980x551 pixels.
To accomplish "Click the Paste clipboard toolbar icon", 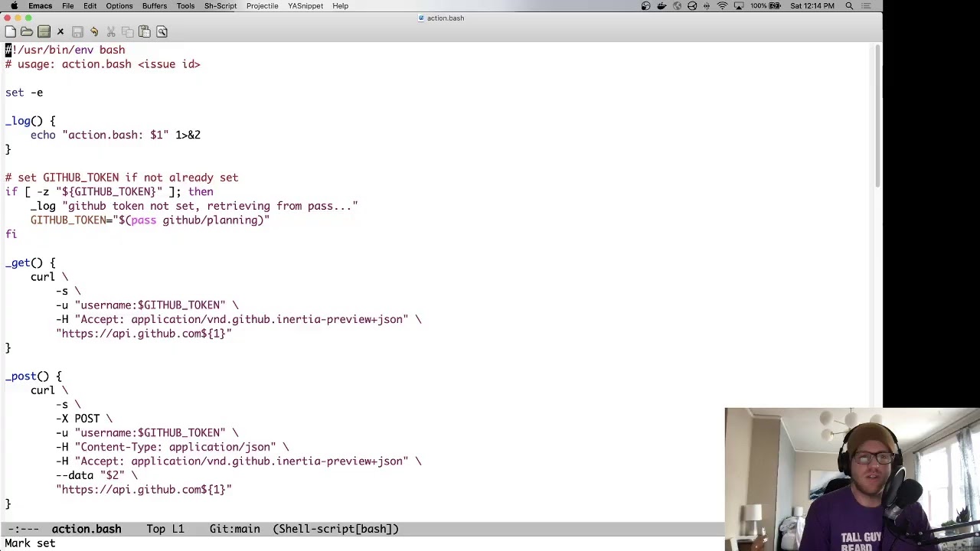I will tap(145, 31).
